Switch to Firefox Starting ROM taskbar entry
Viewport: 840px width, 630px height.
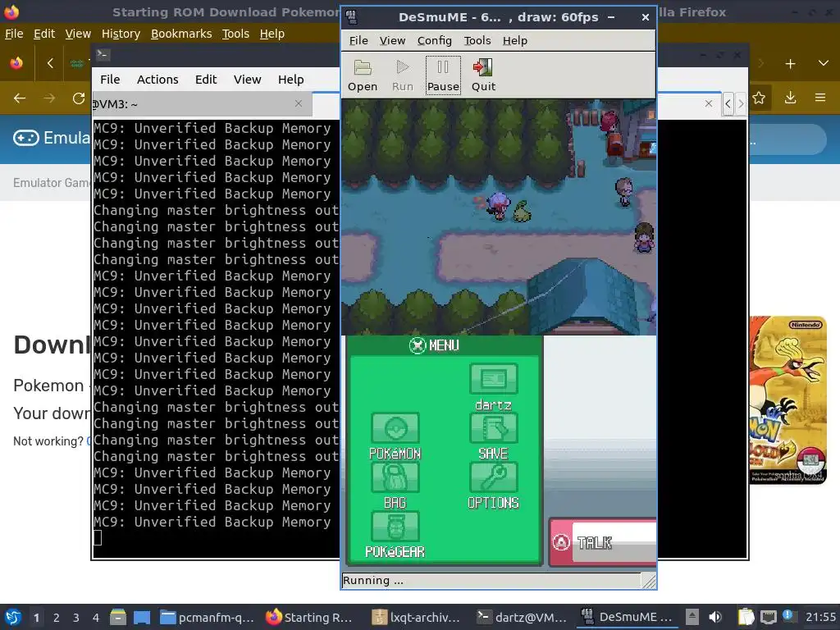click(309, 618)
